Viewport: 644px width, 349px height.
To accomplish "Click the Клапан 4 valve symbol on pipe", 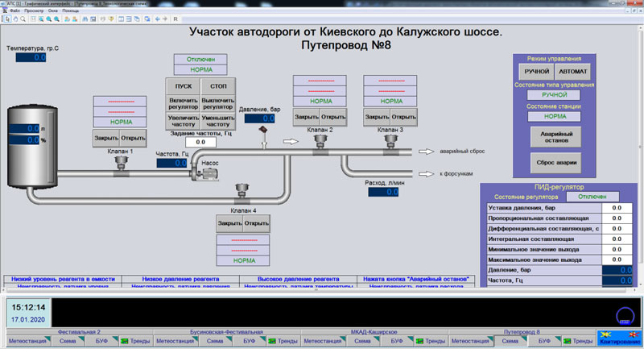I will pos(242,193).
